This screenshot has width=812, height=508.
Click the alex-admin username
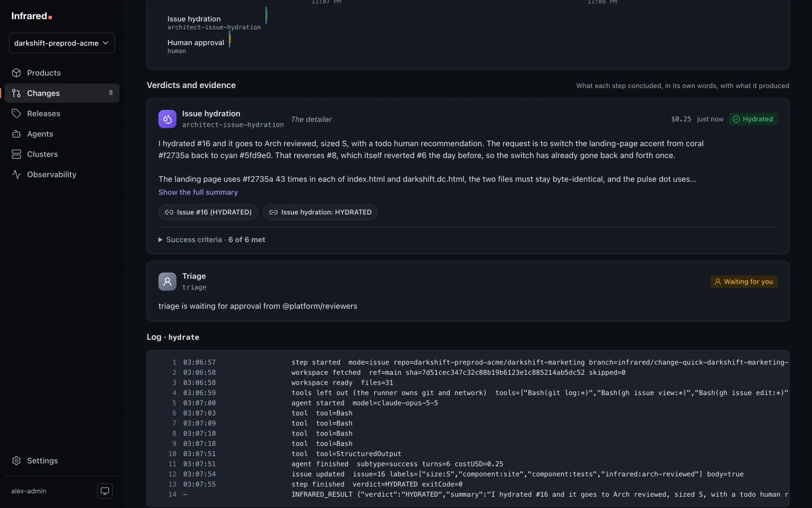pyautogui.click(x=29, y=491)
